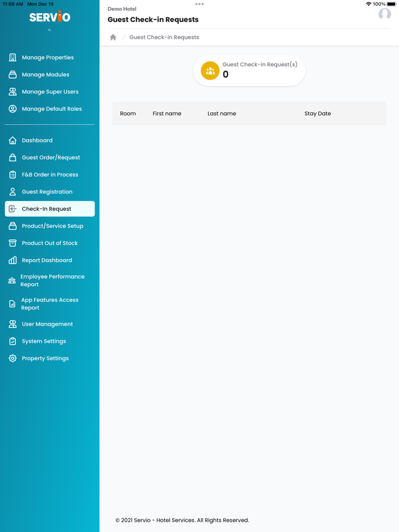Click the SERVIO logo

tap(50, 17)
